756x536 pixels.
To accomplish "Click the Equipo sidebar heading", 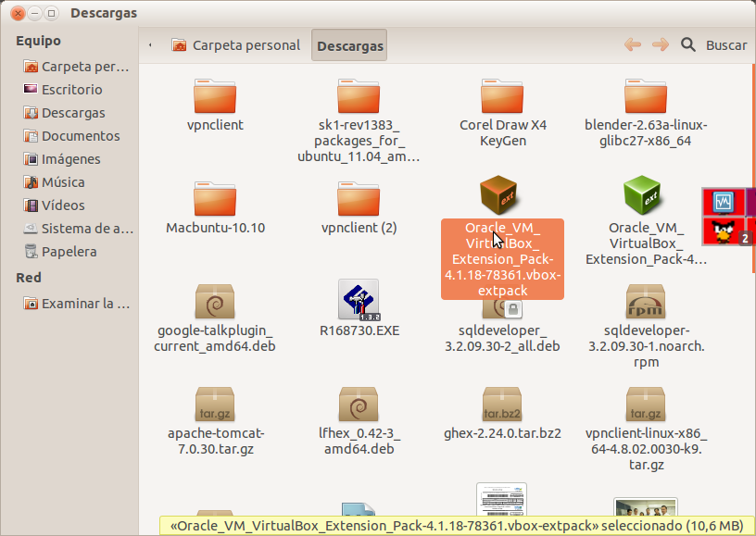I will pyautogui.click(x=38, y=41).
